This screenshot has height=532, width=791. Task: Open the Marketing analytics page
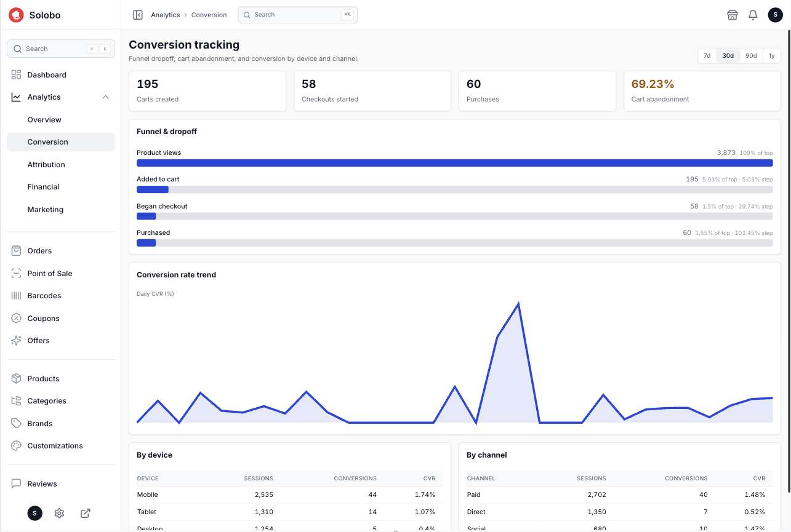pyautogui.click(x=61, y=210)
